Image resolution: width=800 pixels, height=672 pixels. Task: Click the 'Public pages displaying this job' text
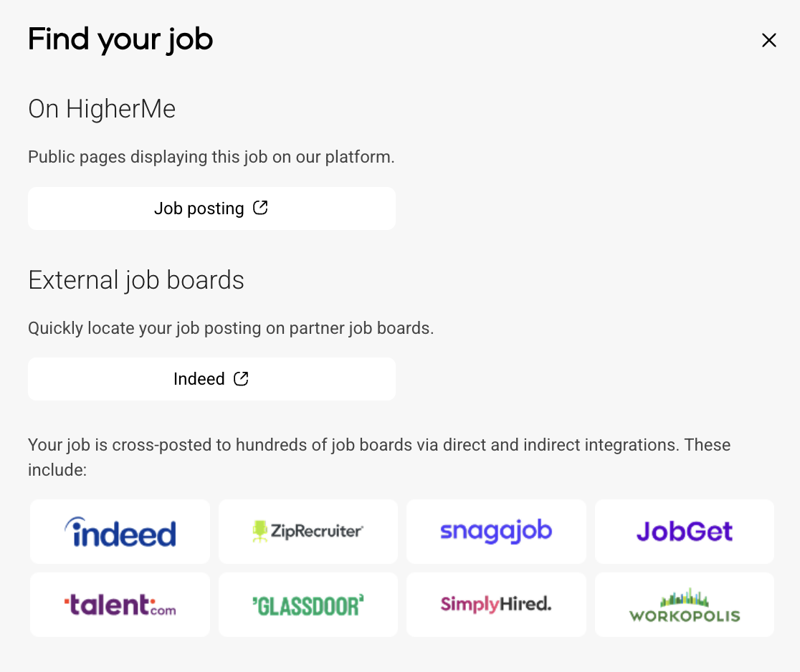click(211, 157)
